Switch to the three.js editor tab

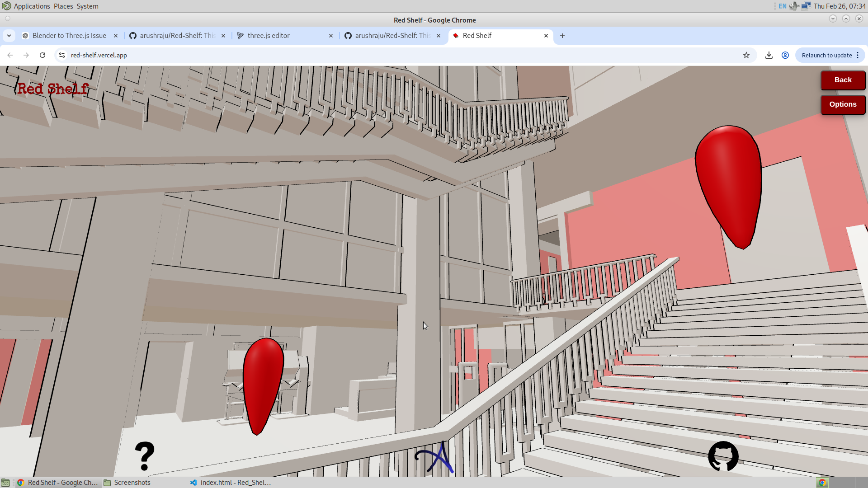(x=269, y=36)
